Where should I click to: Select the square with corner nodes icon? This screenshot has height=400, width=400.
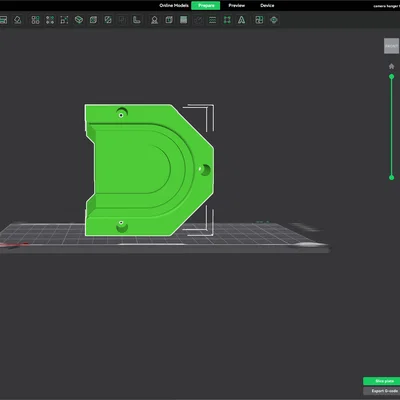click(x=227, y=20)
